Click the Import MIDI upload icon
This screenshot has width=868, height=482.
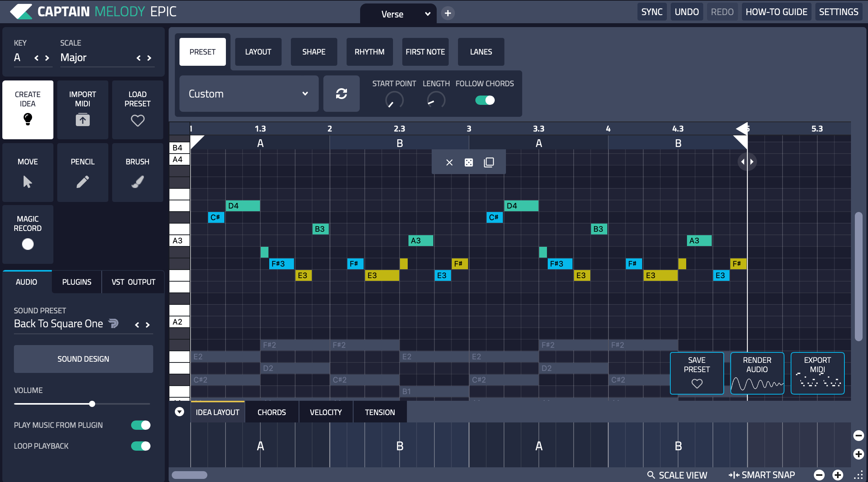click(x=82, y=120)
